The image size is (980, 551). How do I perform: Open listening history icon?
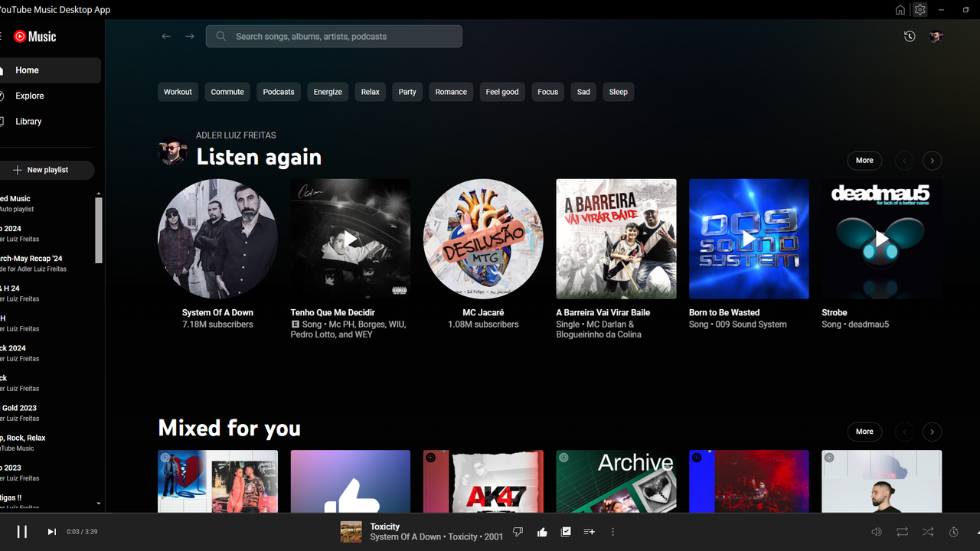pyautogui.click(x=910, y=37)
